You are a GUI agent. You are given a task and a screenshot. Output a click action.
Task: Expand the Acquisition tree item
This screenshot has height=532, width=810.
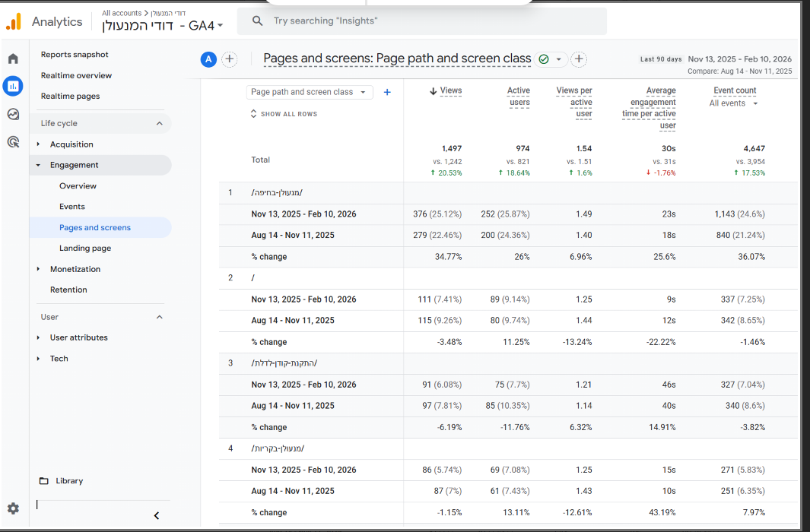[39, 144]
